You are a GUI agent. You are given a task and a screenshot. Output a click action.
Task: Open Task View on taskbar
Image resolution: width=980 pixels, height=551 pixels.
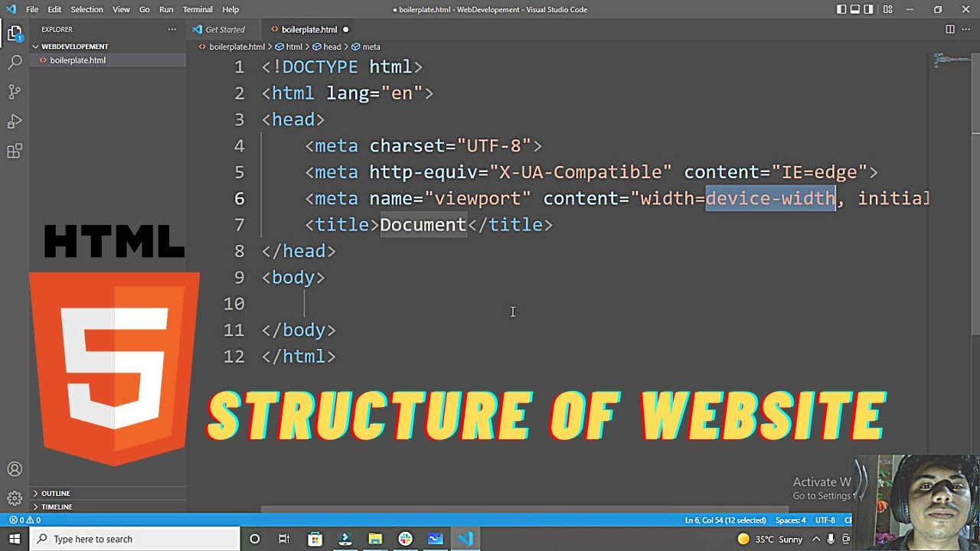point(284,539)
